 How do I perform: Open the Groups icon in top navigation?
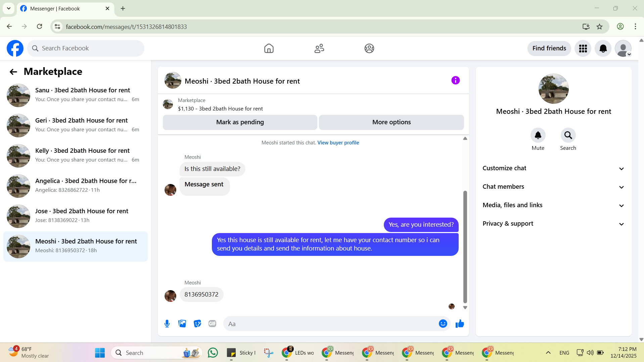[x=369, y=48]
